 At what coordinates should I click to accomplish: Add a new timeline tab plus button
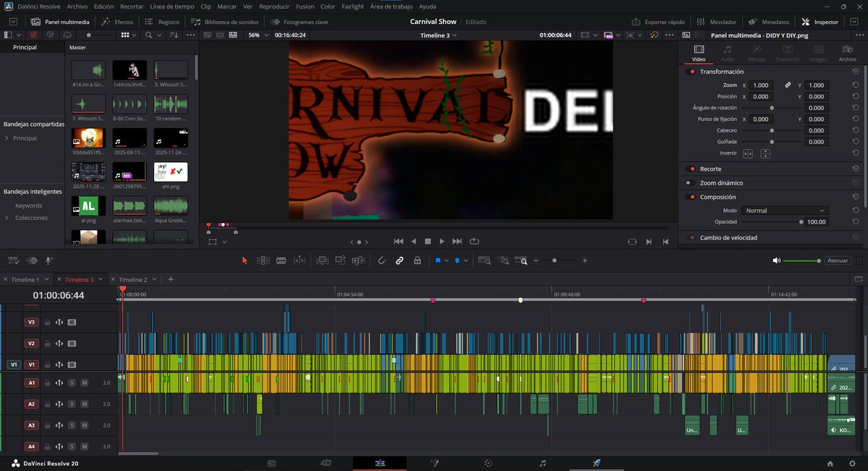pos(171,279)
